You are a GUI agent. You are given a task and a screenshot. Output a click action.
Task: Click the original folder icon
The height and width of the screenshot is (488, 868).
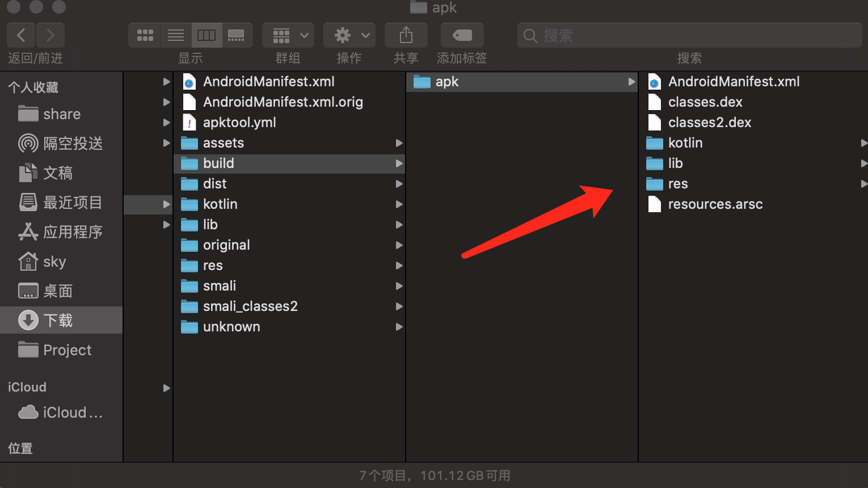click(x=189, y=246)
